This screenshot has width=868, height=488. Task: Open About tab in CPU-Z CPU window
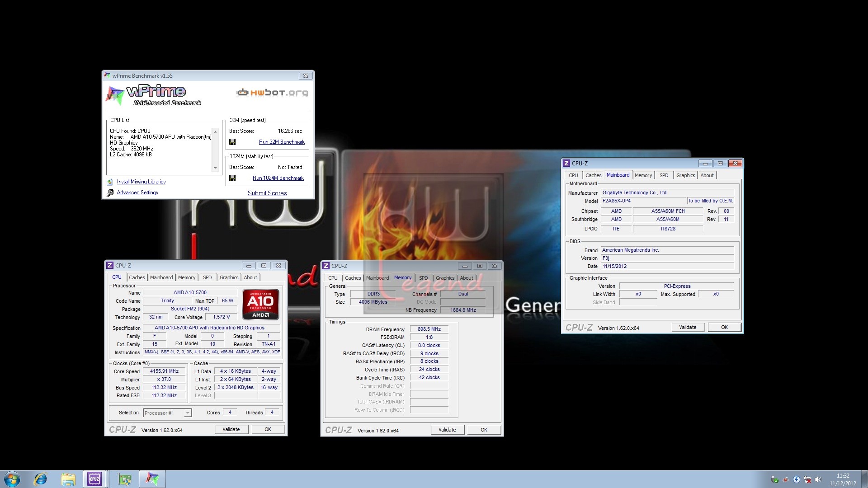[x=250, y=277]
